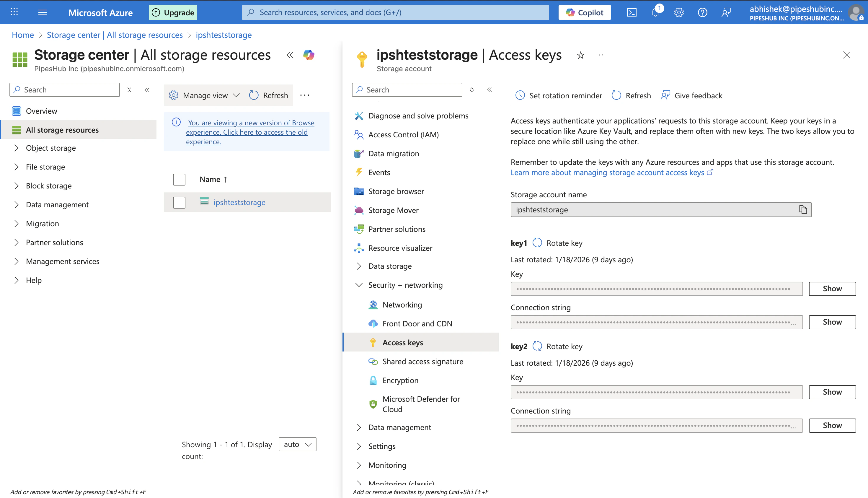Click the Rotate key icon for key2
Viewport: 868px width, 498px height.
click(537, 346)
